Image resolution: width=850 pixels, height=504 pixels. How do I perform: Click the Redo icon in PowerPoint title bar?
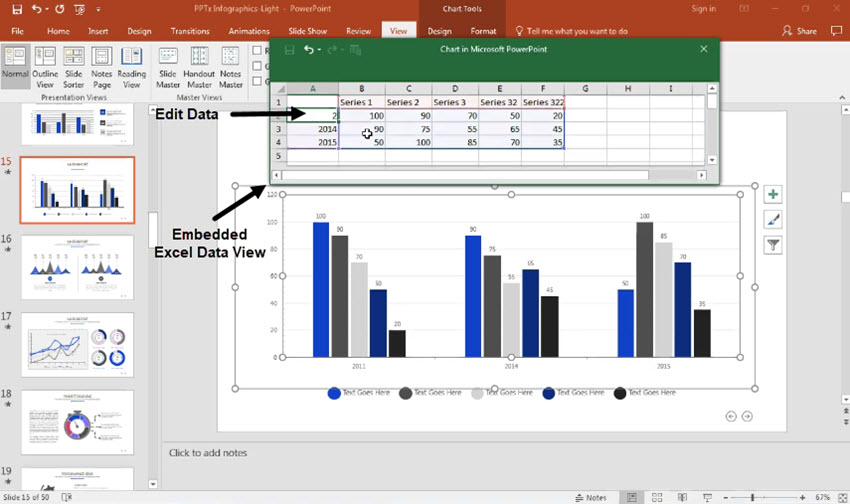[x=60, y=9]
